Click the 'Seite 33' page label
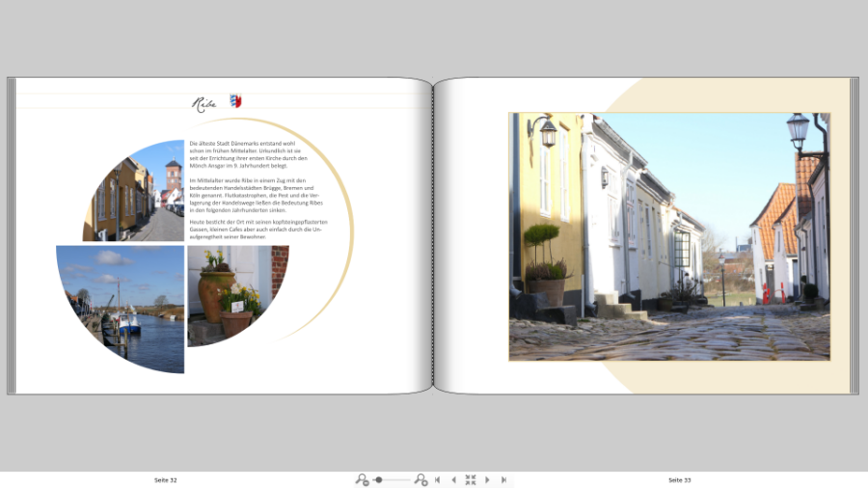Viewport: 868px width, 488px height. [679, 480]
